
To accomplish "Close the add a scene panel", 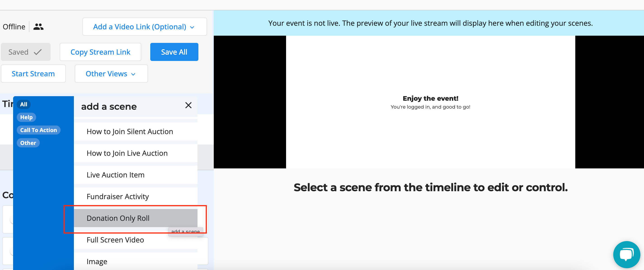I will click(188, 105).
